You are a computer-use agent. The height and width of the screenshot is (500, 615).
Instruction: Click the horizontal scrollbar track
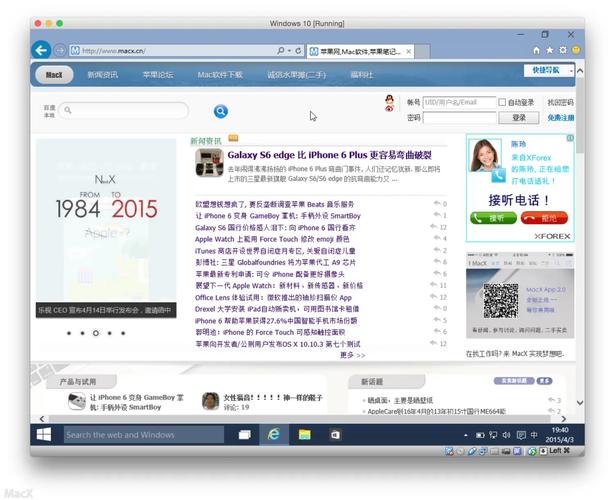point(302,418)
